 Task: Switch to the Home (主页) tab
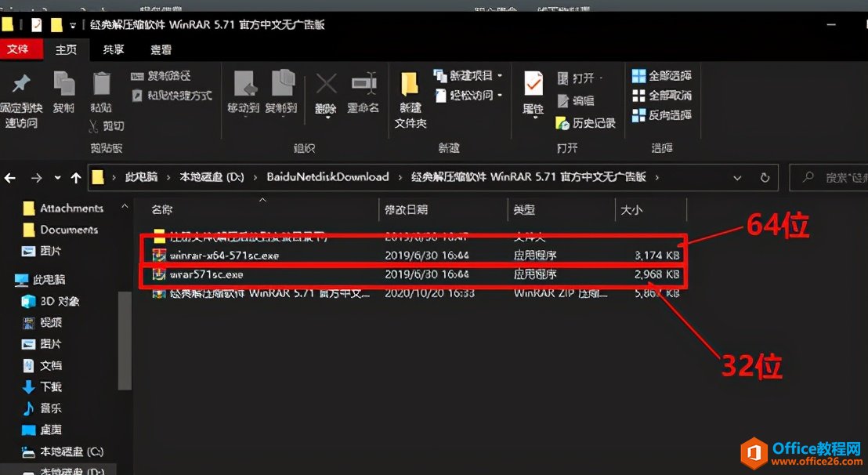[x=66, y=49]
